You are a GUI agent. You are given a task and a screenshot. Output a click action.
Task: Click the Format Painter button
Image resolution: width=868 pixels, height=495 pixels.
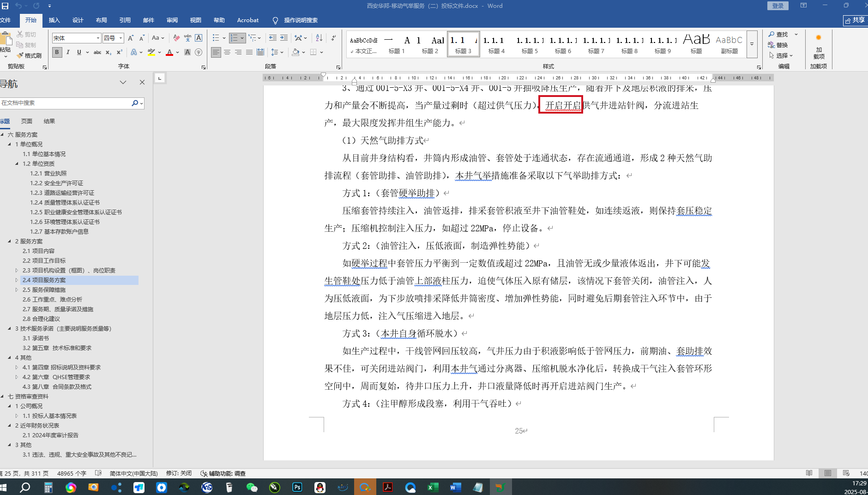[x=29, y=55]
